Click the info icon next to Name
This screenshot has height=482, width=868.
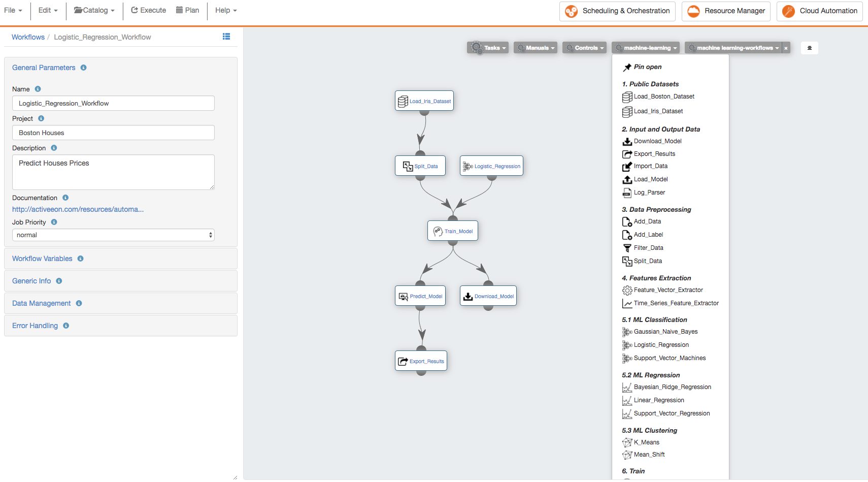[38, 89]
